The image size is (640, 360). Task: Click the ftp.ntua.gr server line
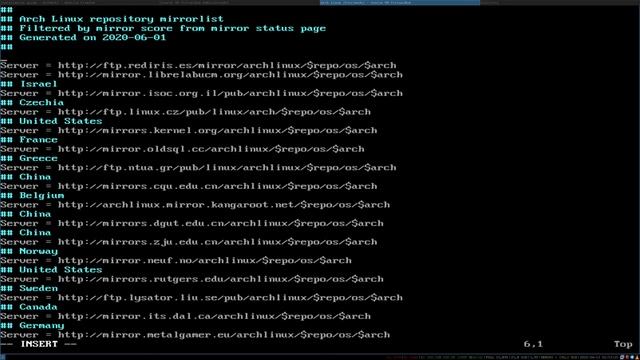198,168
